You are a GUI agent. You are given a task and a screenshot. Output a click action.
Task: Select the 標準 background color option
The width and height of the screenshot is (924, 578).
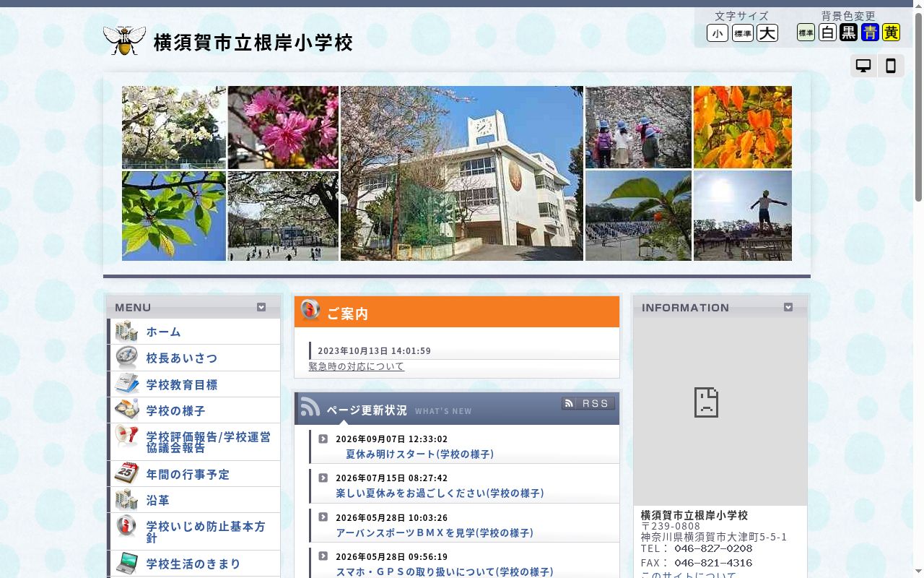click(x=806, y=33)
